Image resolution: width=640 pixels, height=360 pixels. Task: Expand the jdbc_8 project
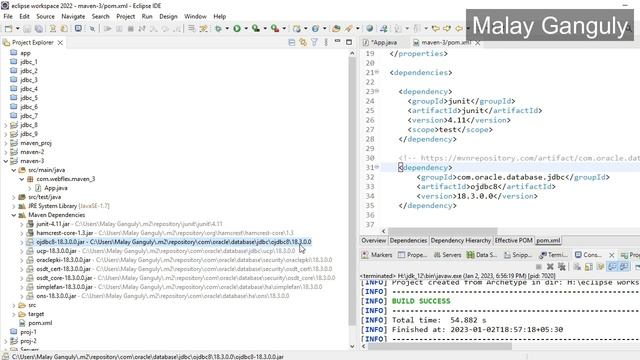(6, 125)
